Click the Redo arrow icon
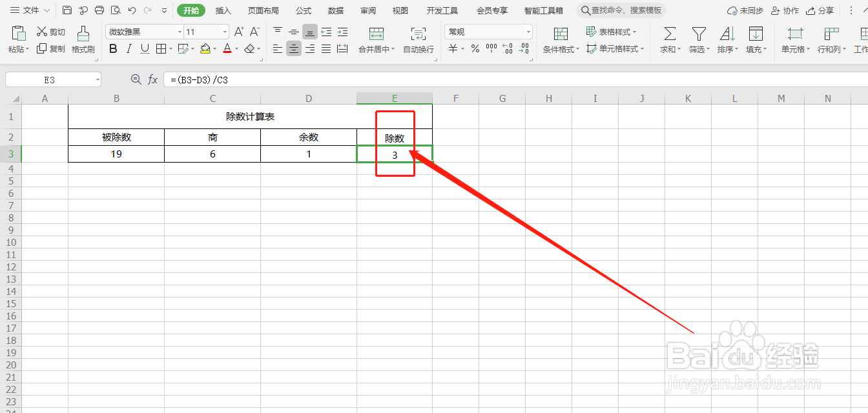Viewport: 868px width, 413px height. point(148,10)
